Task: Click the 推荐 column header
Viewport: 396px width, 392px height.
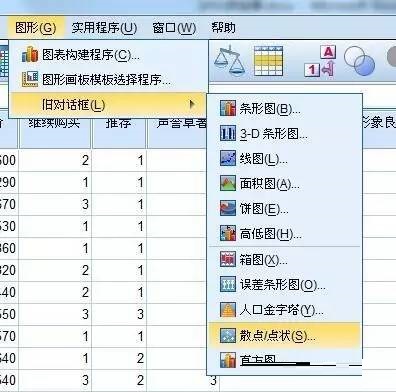Action: click(x=119, y=132)
